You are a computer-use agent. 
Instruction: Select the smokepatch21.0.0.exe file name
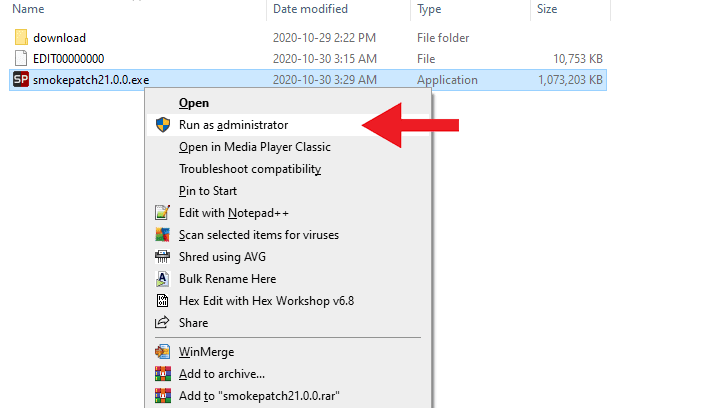(91, 80)
